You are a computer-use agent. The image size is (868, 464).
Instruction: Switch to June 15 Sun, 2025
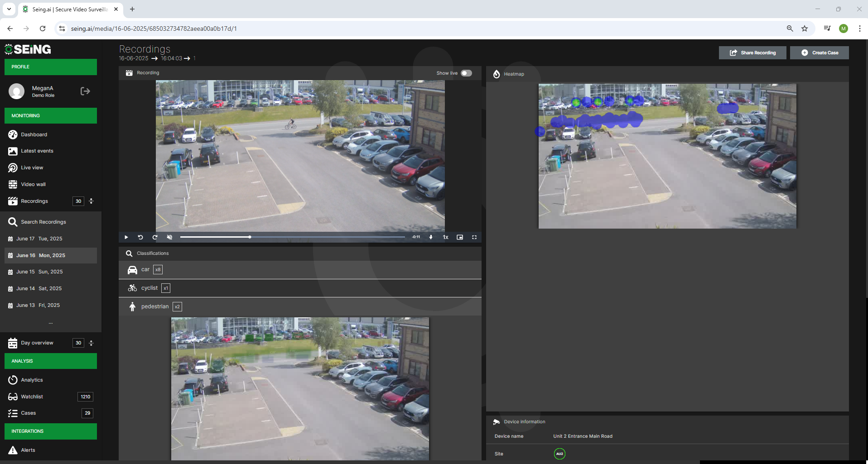point(38,272)
